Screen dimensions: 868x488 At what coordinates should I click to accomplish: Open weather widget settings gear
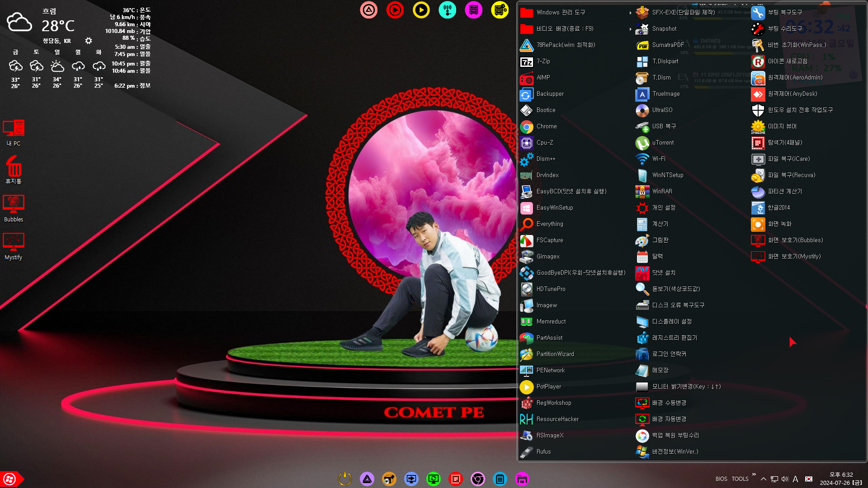tap(89, 41)
